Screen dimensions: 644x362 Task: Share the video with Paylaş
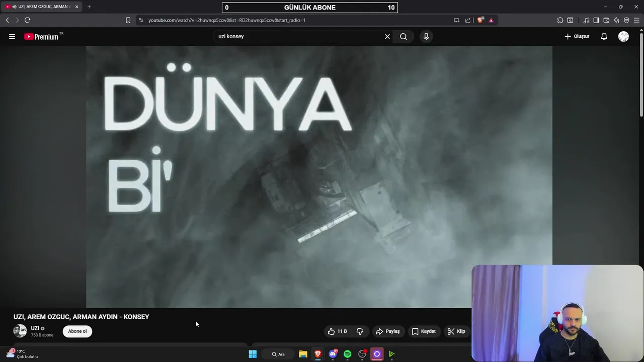[388, 331]
